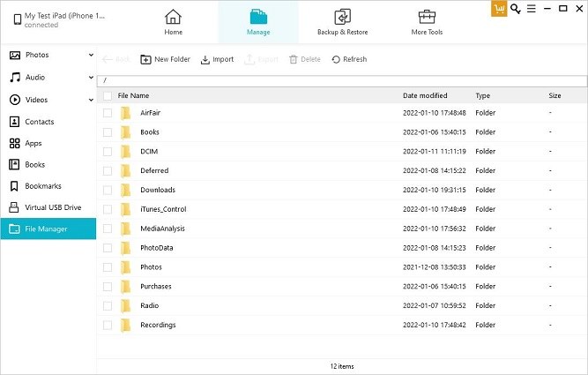588x375 pixels.
Task: Click the Recordings folder icon
Action: pos(126,325)
